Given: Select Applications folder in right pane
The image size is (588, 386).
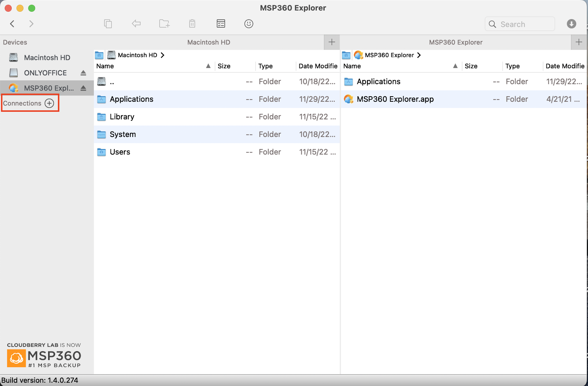Looking at the screenshot, I should tap(464, 82).
